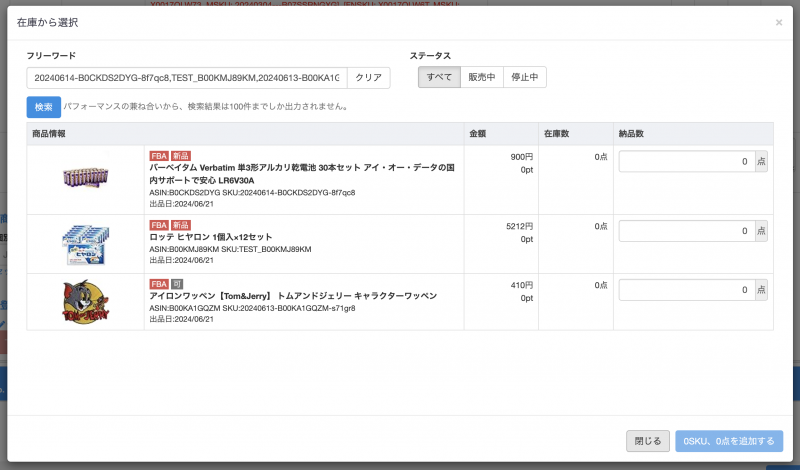800x470 pixels.
Task: Click the FBA badge on the Verbatim row
Action: (x=159, y=156)
